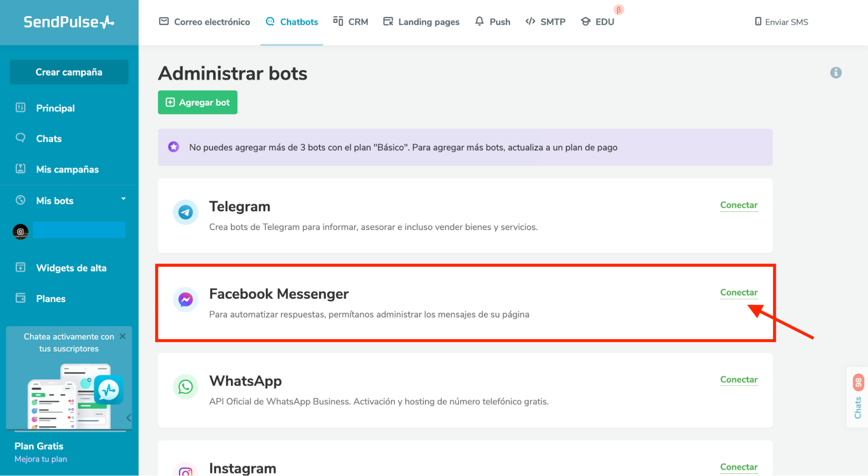
Task: Click the star icon in plan notice
Action: point(174,147)
